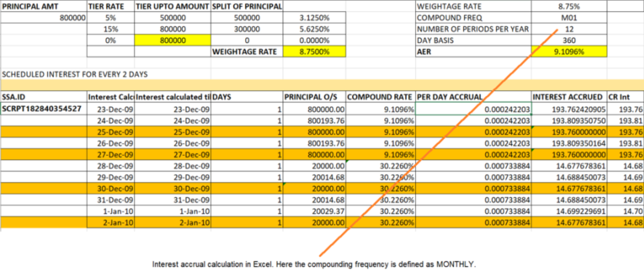Viewport: 644px width, 272px height.
Task: Click the 5.6250% weighted rate cell
Action: 314,29
